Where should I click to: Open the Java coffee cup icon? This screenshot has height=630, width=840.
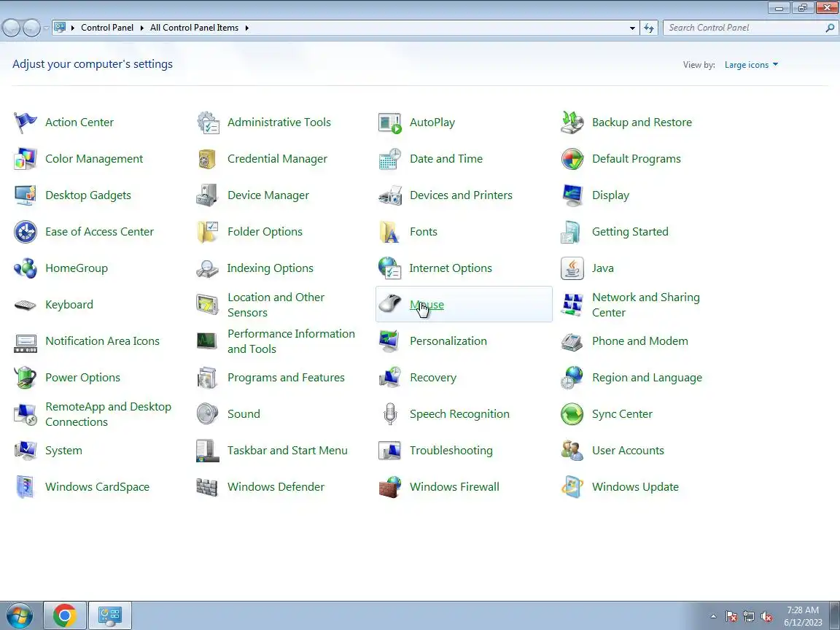pyautogui.click(x=572, y=268)
